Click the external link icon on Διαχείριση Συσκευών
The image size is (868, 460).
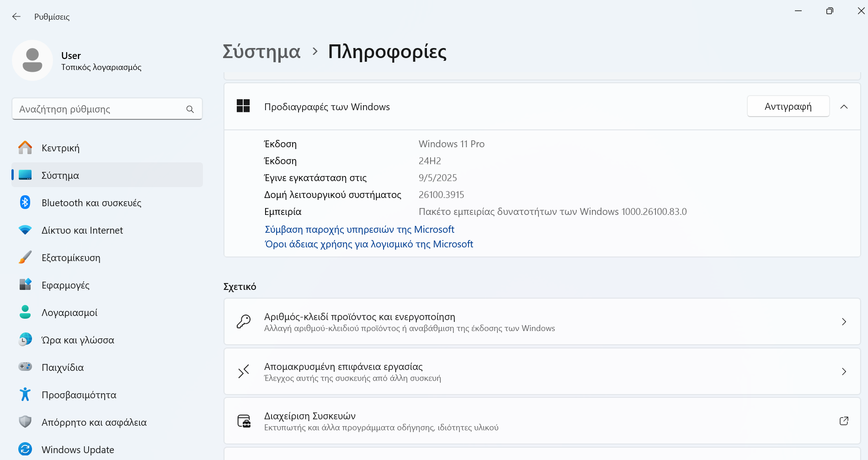click(x=844, y=421)
